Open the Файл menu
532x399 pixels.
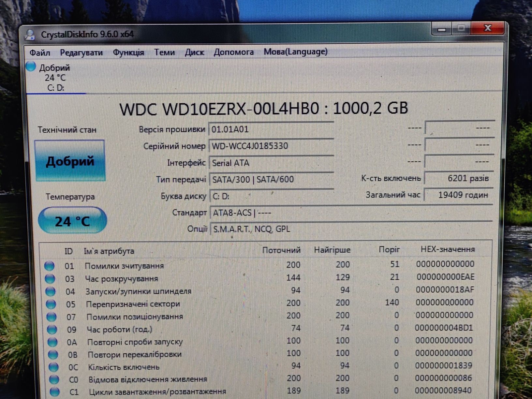tap(40, 52)
